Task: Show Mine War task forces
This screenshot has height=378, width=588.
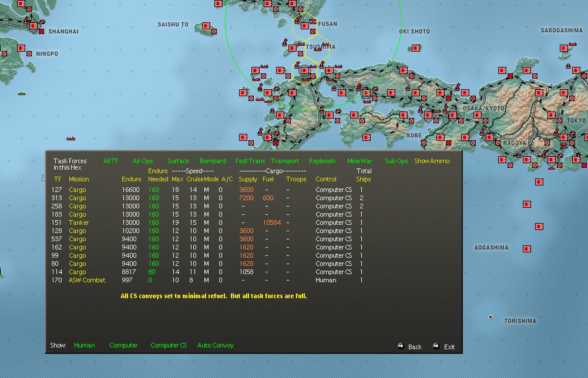Action: [359, 161]
